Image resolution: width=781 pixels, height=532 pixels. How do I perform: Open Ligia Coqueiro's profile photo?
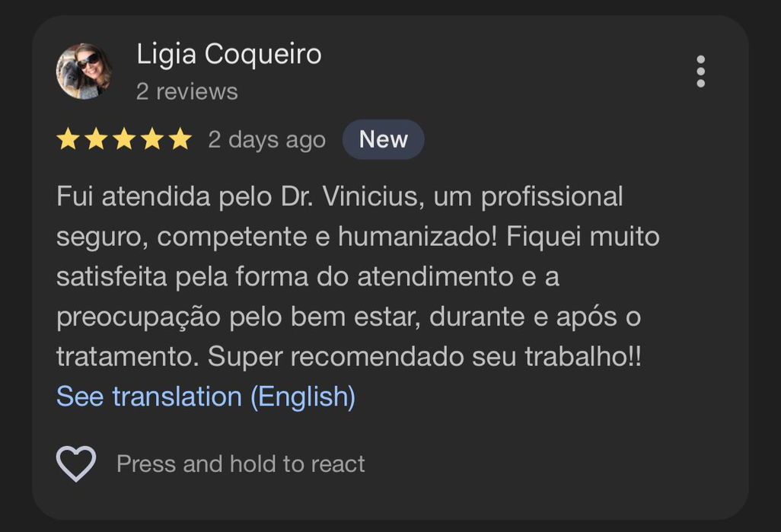tap(84, 72)
